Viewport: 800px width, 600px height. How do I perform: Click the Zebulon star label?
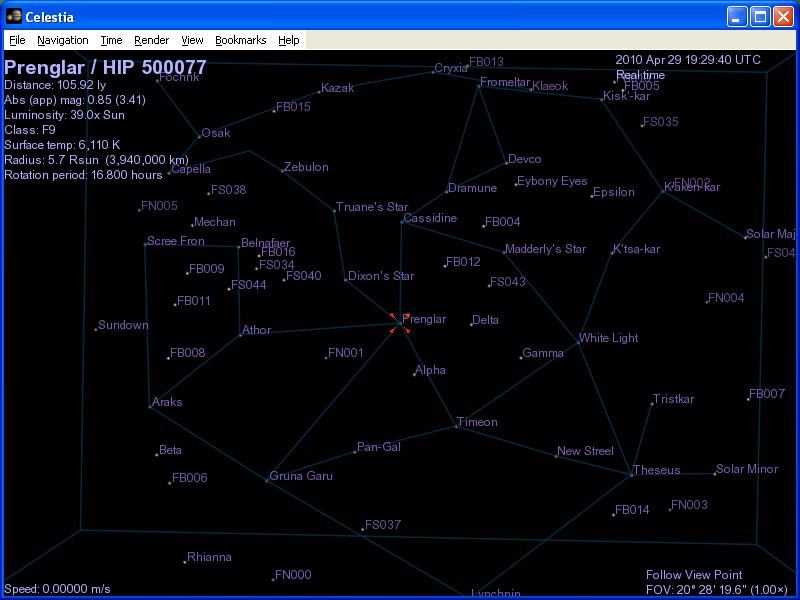pyautogui.click(x=306, y=167)
